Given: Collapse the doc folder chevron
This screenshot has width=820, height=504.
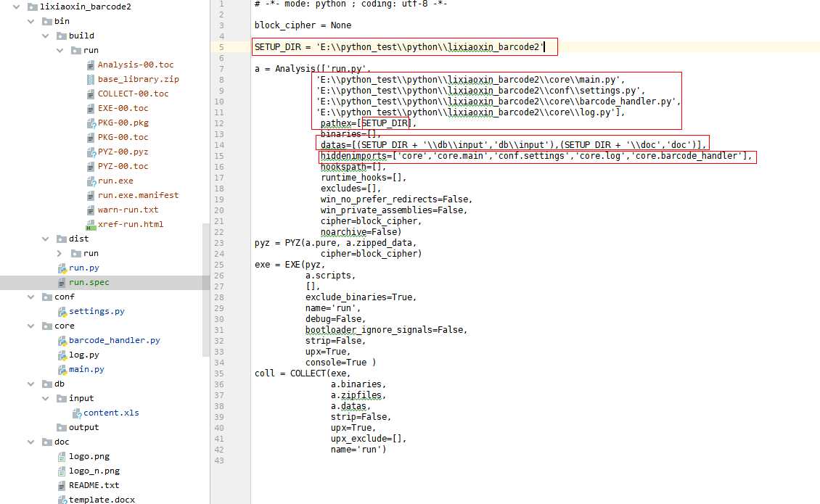Looking at the screenshot, I should pyautogui.click(x=31, y=442).
